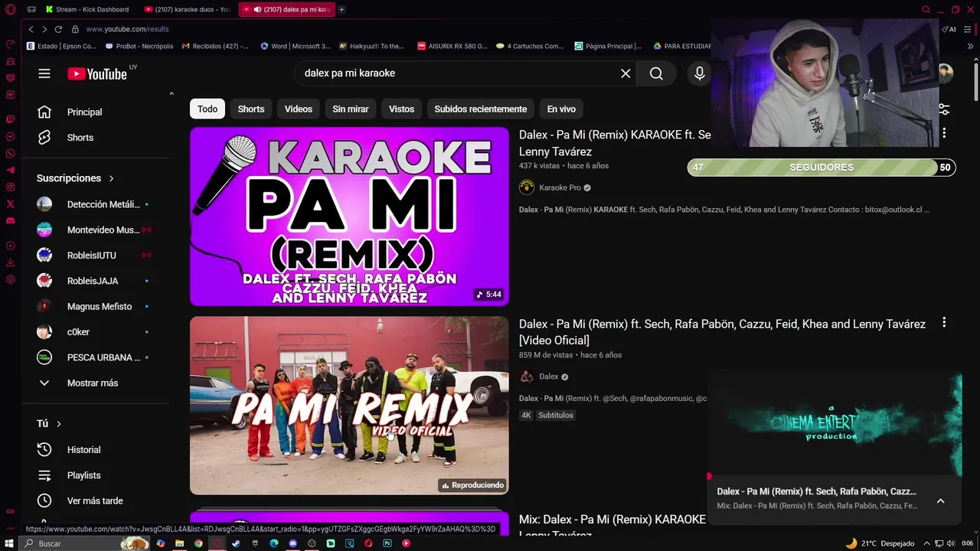Screen dimensions: 980x551
Task: Open X (Twitter) in the Opera sidebar
Action: coord(11,204)
